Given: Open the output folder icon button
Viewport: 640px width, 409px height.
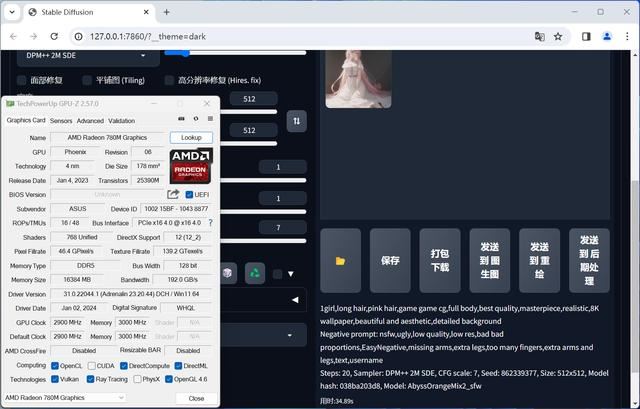Looking at the screenshot, I should click(x=340, y=260).
